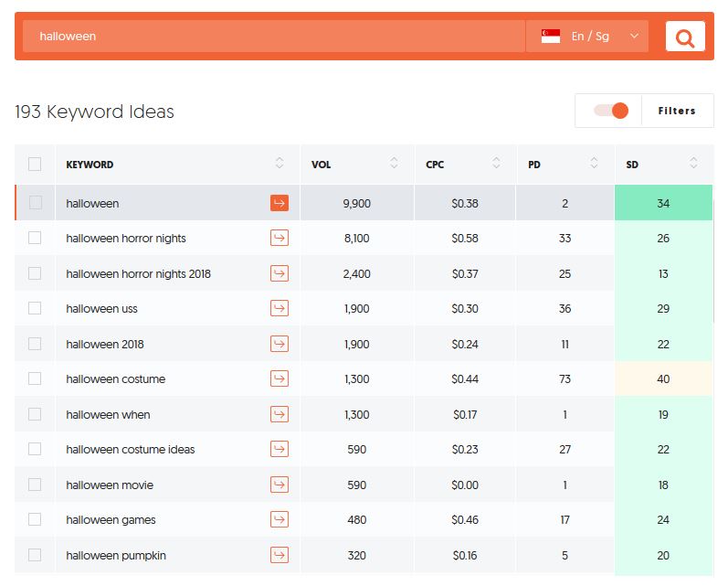
Task: Click CPC value $0.00
Action: (465, 485)
